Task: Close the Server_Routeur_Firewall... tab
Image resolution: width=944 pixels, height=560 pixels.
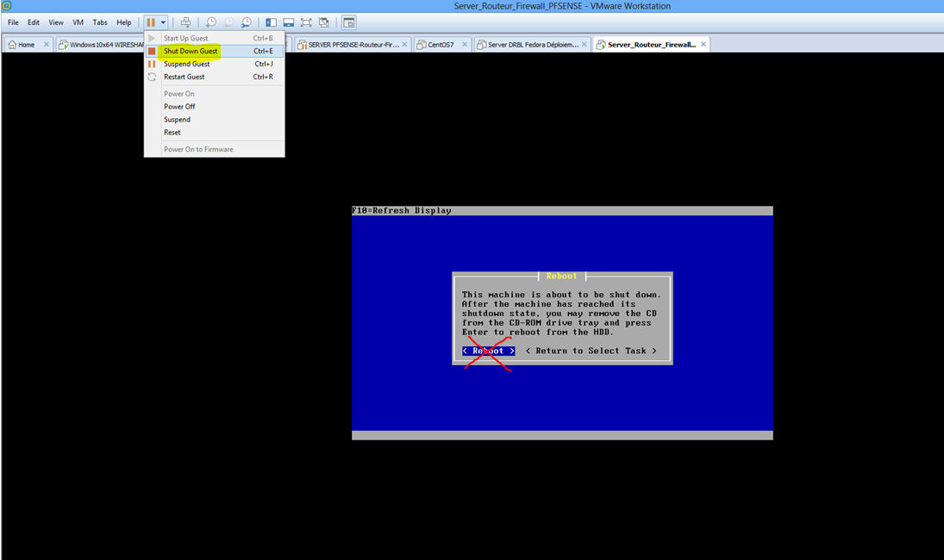Action: click(703, 44)
